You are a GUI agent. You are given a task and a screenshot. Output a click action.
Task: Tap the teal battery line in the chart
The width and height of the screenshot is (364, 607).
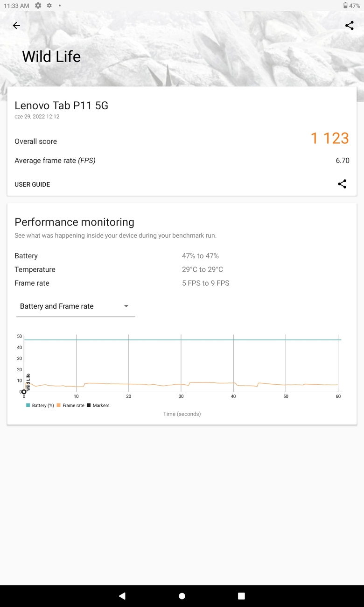(182, 339)
